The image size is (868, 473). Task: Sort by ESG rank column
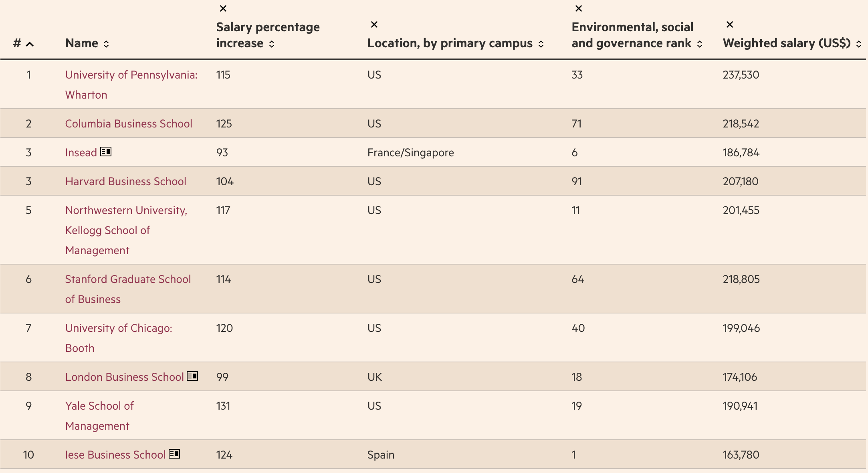pyautogui.click(x=700, y=44)
